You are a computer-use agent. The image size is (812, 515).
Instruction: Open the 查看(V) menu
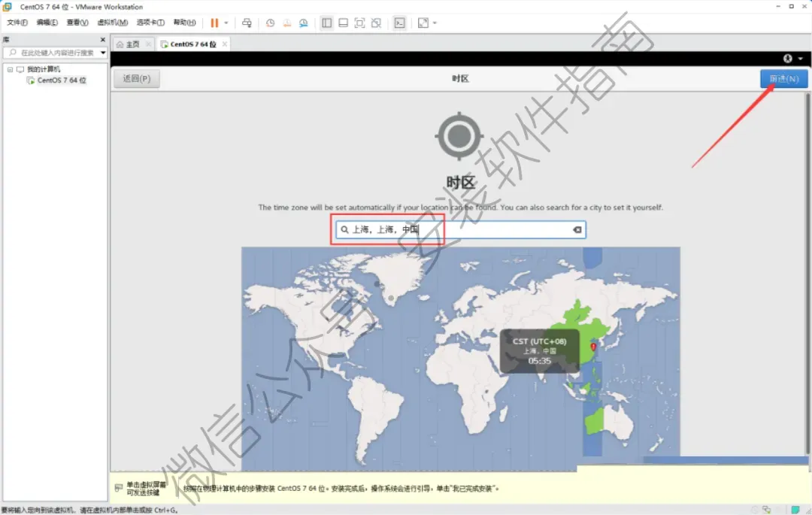[77, 23]
